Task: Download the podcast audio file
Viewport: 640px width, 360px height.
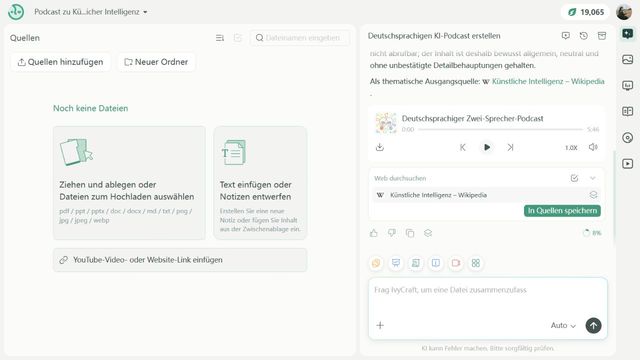Action: [x=380, y=147]
